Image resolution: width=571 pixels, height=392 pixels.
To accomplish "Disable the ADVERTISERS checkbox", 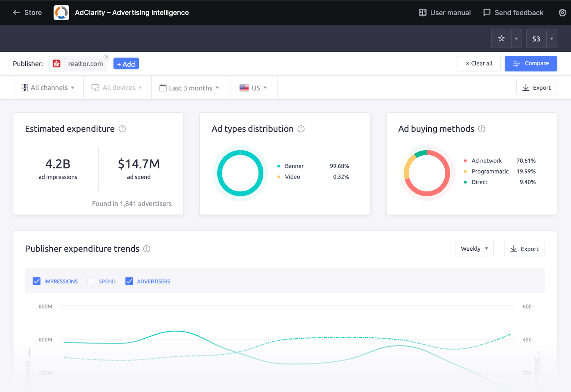I will point(129,281).
